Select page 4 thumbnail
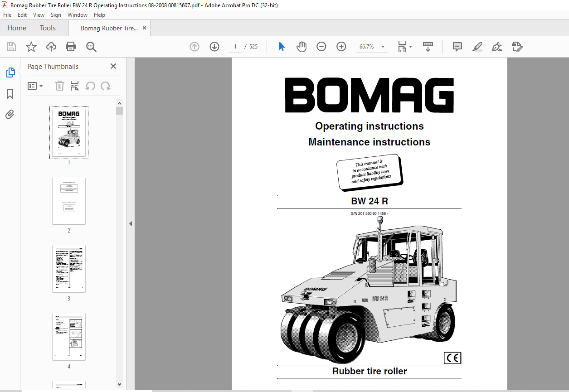Screen dimensions: 569x392 point(69,337)
